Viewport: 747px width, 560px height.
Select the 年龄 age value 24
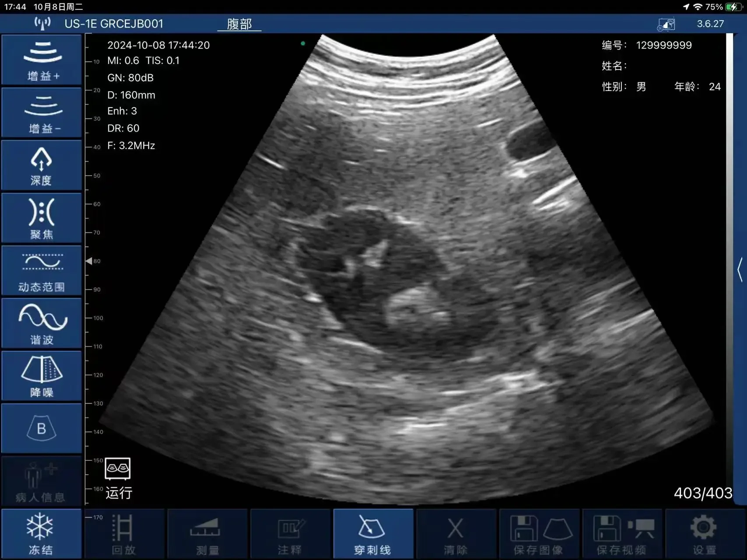(x=715, y=87)
